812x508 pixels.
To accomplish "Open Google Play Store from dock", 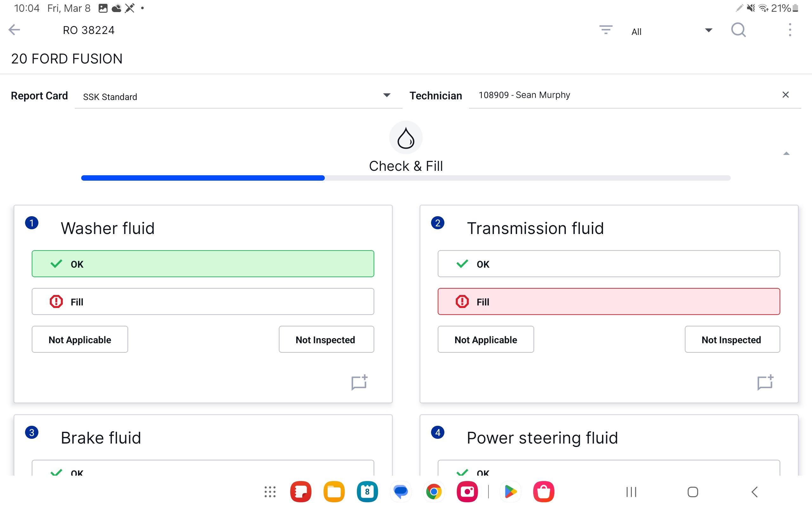I will 510,492.
